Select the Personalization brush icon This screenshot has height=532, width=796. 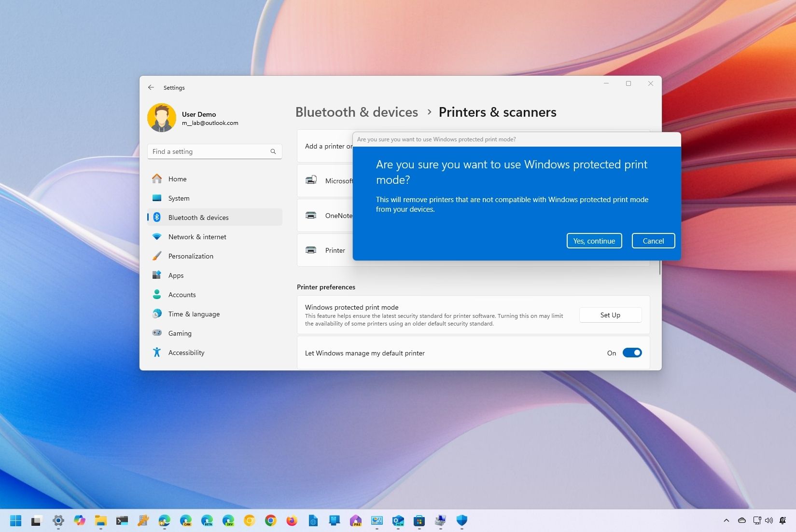click(157, 256)
